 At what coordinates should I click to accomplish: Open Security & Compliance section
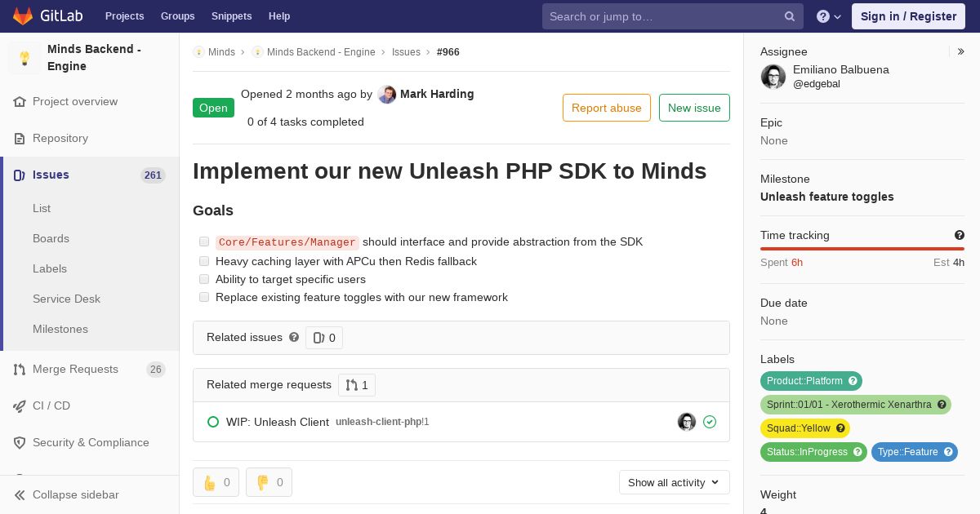click(x=91, y=442)
